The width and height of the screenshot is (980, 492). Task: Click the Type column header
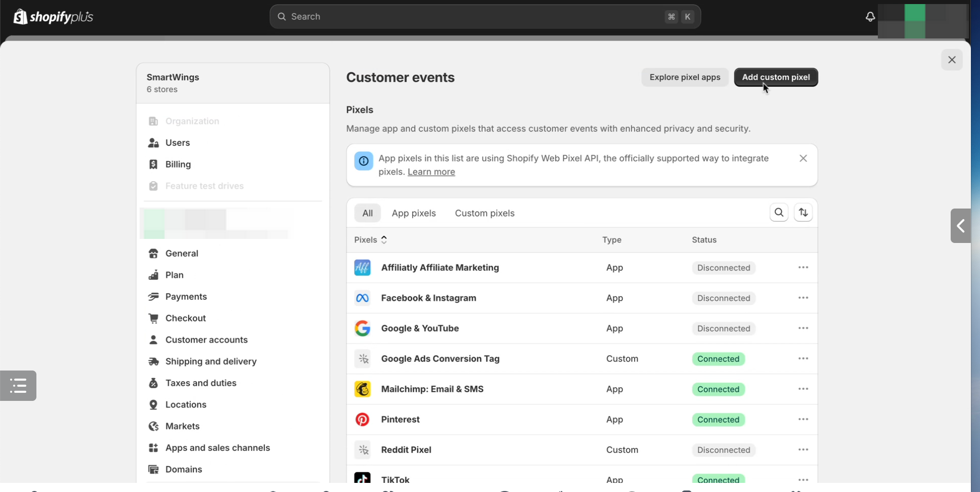click(x=611, y=240)
